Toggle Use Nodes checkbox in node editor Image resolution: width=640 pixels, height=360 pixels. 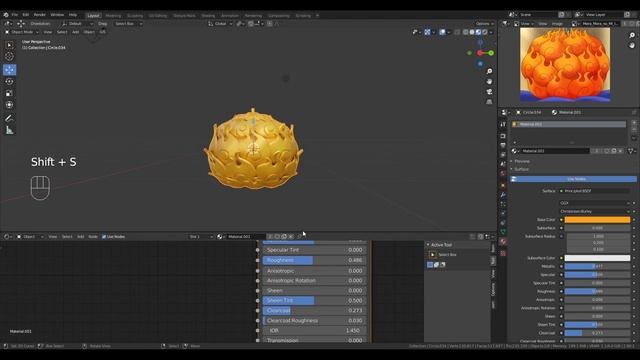coord(104,237)
